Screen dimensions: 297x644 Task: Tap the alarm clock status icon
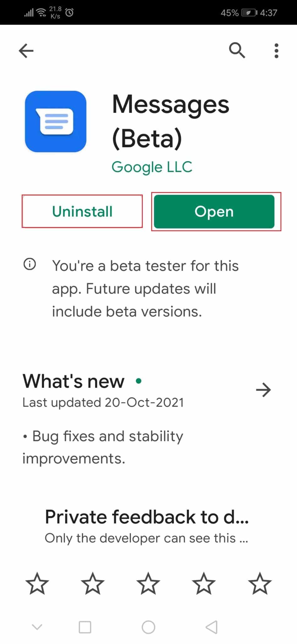(x=69, y=12)
